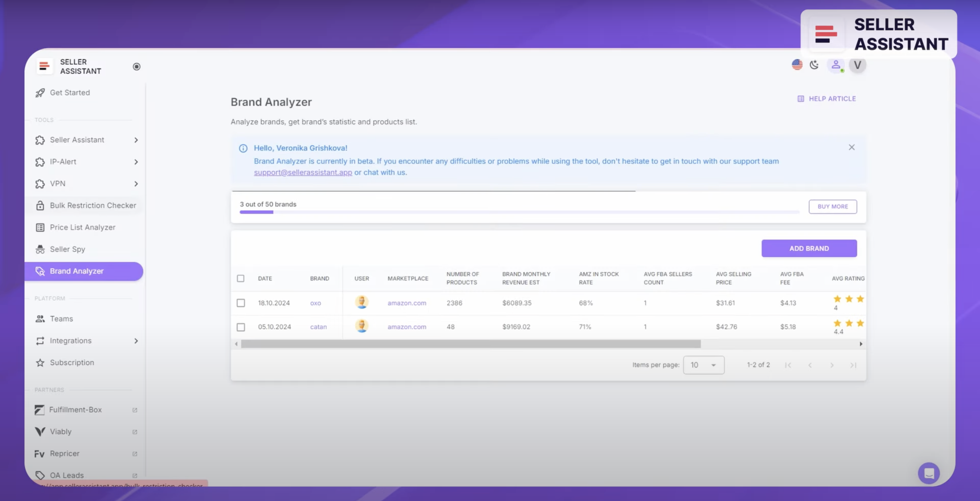Toggle dark mode with the moon icon
Viewport: 980px width, 501px height.
815,65
